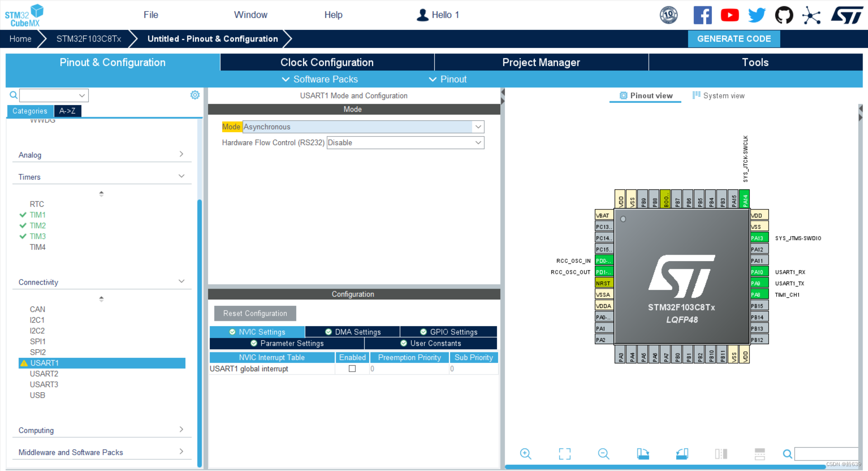This screenshot has height=471, width=868.
Task: Open the Twitter link icon
Action: [757, 15]
